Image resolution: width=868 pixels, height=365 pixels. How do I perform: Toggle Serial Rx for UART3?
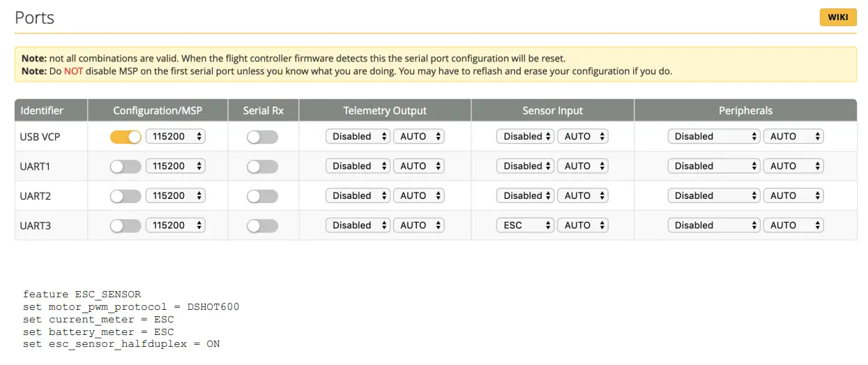coord(262,225)
